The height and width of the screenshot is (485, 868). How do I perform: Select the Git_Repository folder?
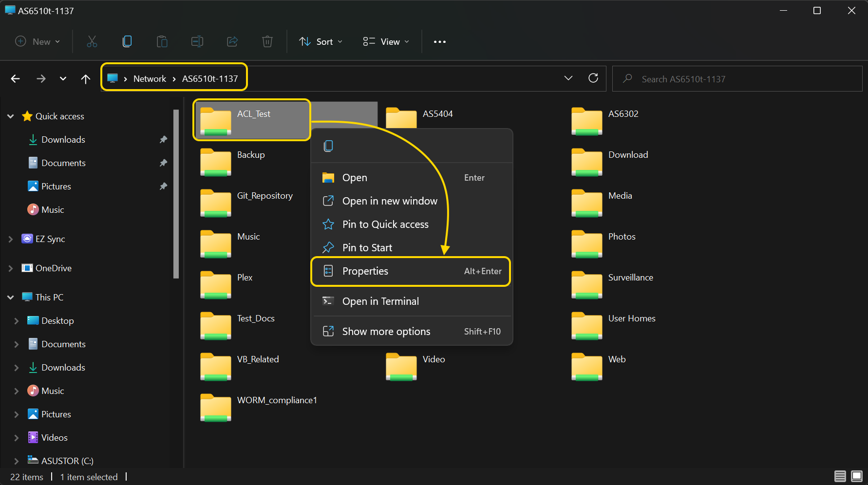[x=247, y=202]
